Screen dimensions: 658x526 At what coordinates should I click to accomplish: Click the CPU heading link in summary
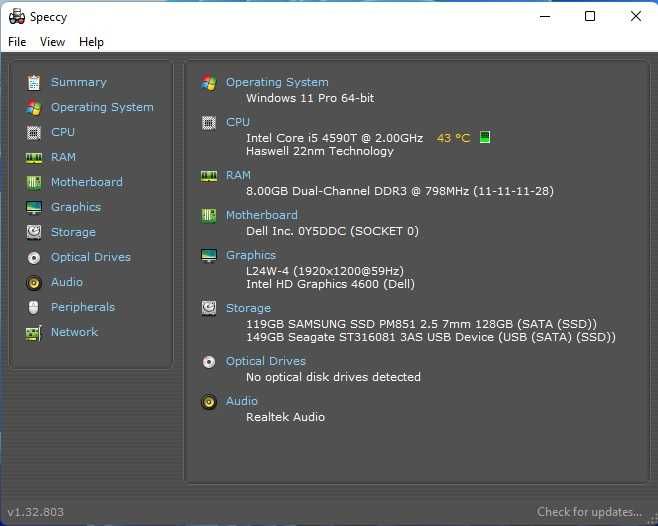pos(238,123)
